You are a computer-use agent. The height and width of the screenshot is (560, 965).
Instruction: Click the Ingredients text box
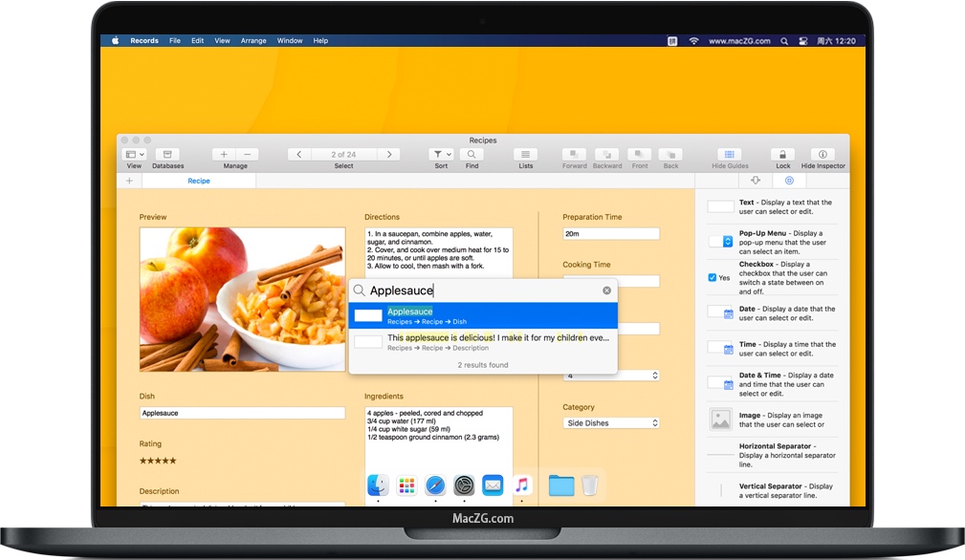tap(439, 455)
